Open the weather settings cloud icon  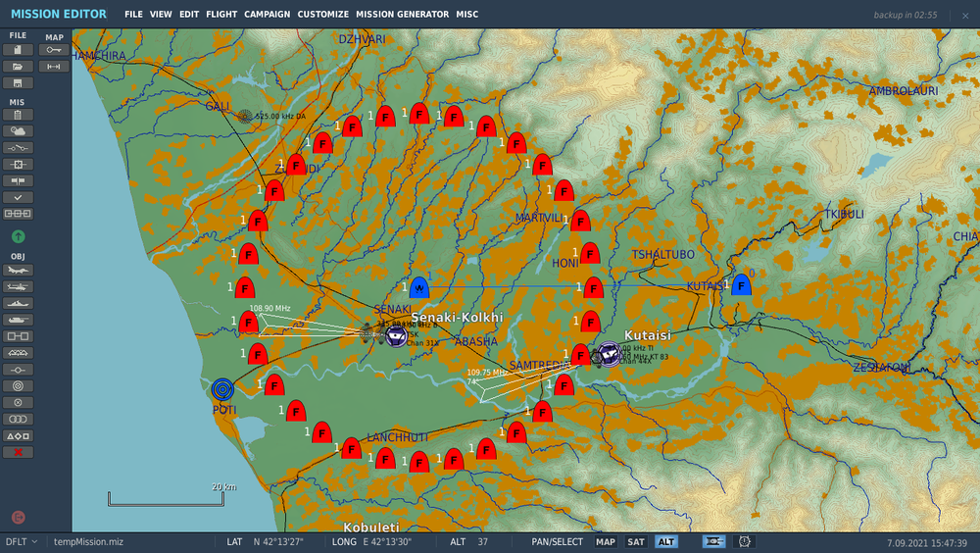pos(18,131)
